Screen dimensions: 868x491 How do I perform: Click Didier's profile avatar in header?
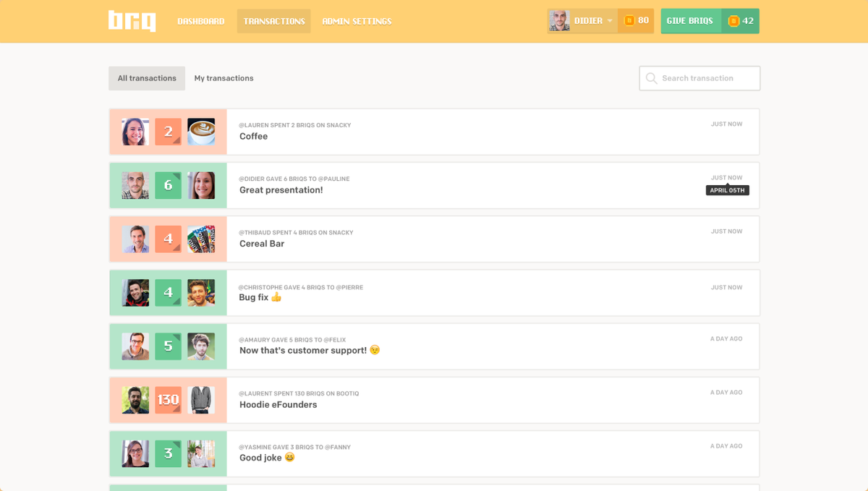(x=559, y=21)
